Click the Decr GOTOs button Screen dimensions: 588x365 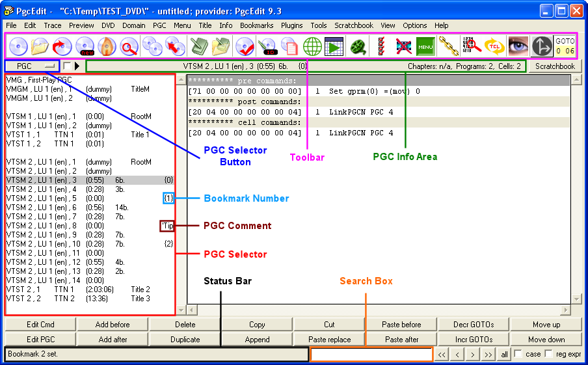474,325
